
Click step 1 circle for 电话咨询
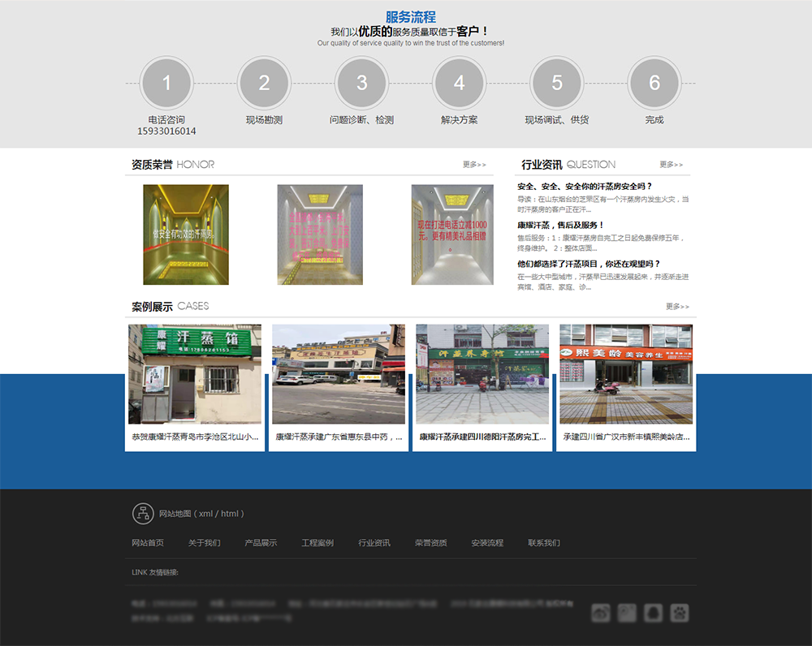pos(166,83)
